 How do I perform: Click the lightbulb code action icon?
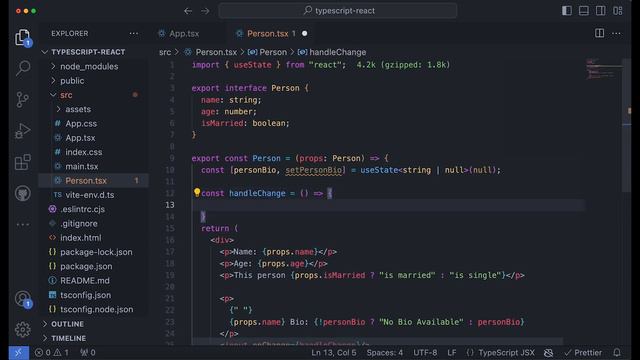coord(197,193)
